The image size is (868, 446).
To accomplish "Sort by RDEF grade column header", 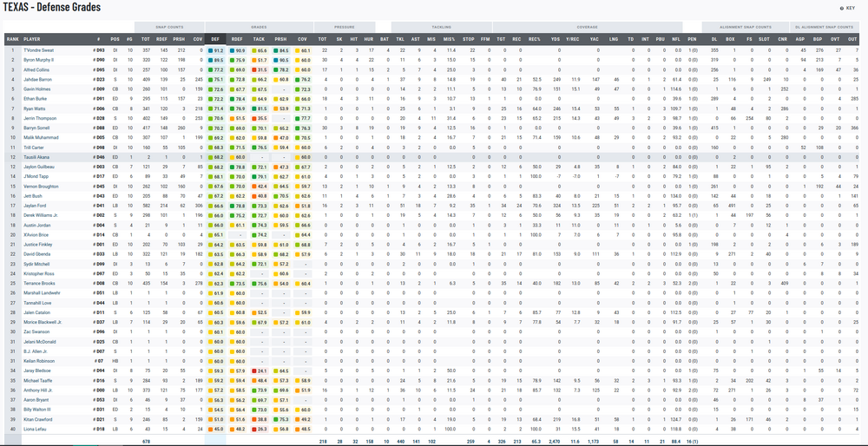I will coord(237,39).
